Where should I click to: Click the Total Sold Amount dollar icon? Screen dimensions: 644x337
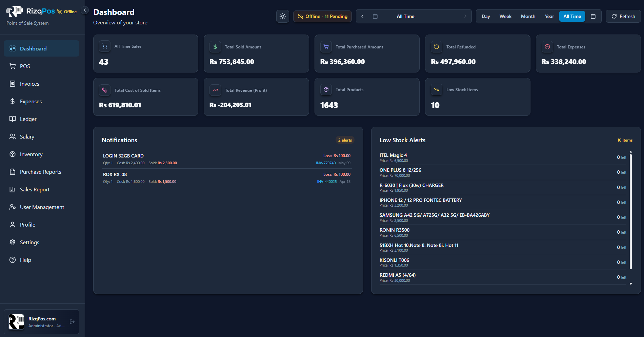click(x=215, y=47)
